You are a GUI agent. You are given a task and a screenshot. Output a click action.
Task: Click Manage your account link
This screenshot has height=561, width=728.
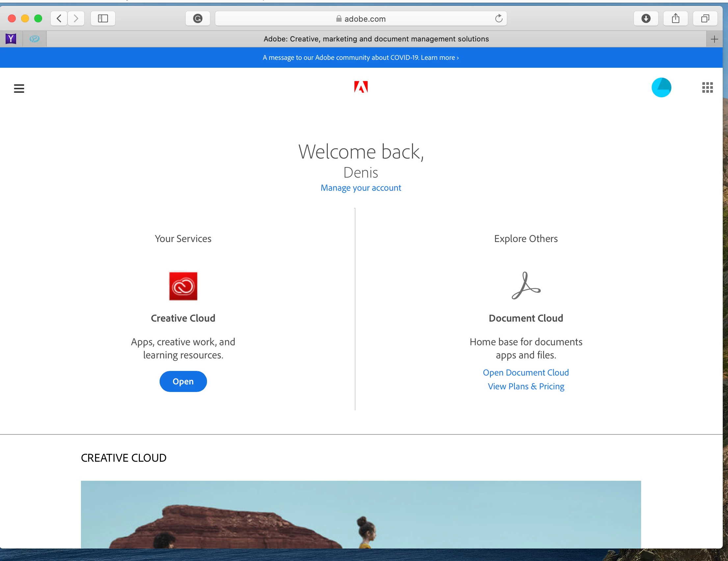[x=361, y=188]
